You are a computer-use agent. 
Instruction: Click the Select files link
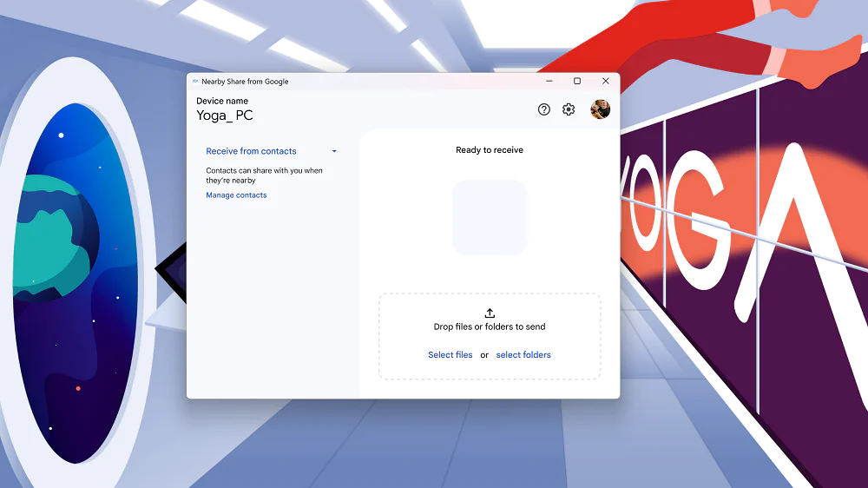tap(450, 355)
